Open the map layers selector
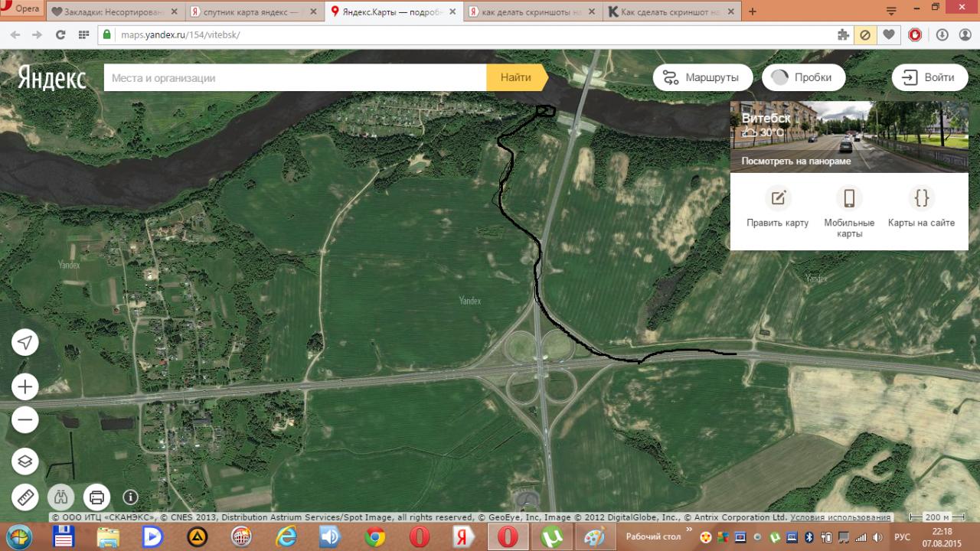This screenshot has height=551, width=980. point(25,461)
